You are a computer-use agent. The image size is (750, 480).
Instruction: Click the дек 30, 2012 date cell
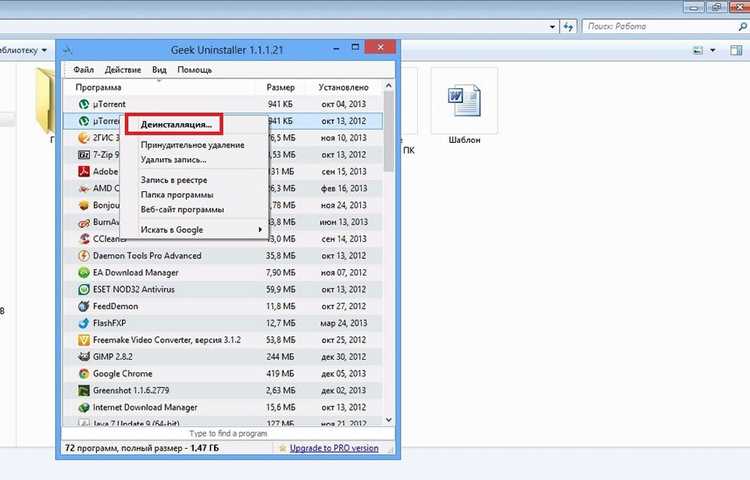tap(343, 357)
